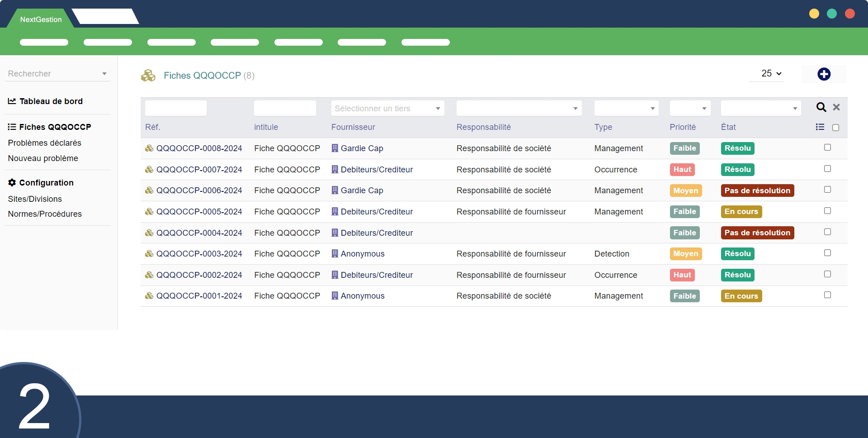Tick checkbox for QQQOCCP-0008-2024 row
Screen dimensions: 868x438
point(827,148)
